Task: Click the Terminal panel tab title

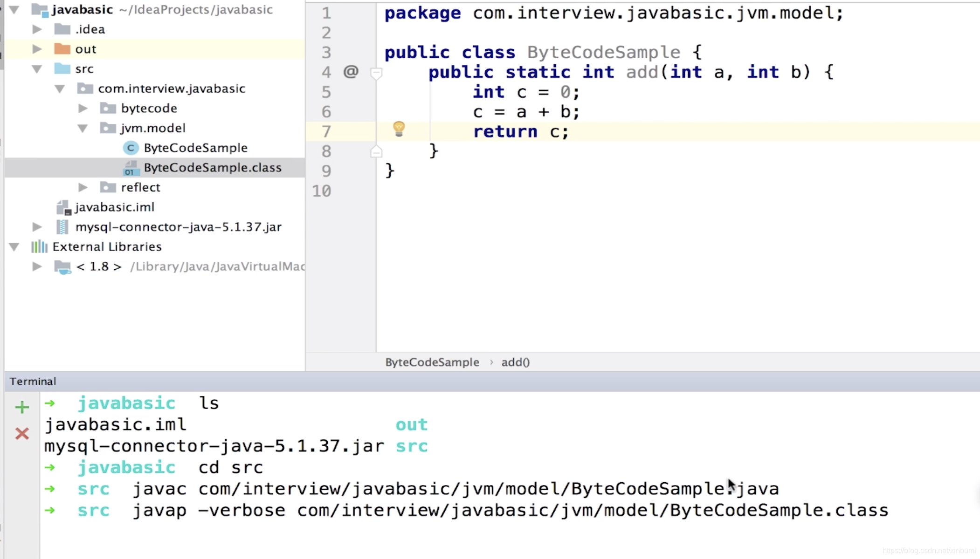Action: coord(33,382)
